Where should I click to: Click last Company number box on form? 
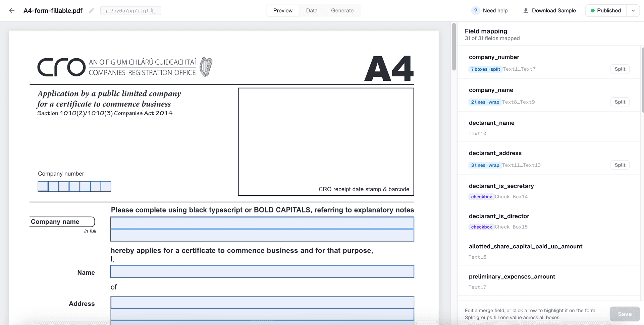tap(106, 186)
